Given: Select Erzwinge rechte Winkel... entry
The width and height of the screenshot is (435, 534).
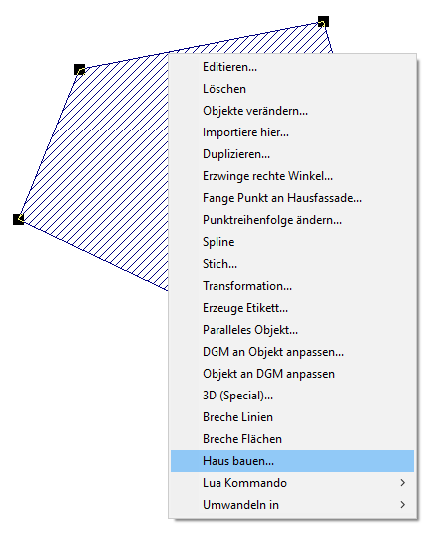Looking at the screenshot, I should pos(292,176).
